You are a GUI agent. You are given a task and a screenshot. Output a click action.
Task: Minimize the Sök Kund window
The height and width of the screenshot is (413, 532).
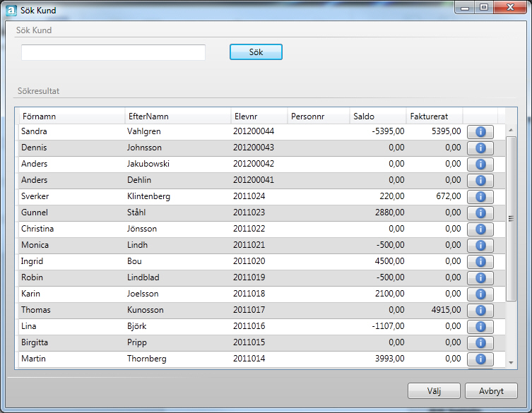(465, 8)
